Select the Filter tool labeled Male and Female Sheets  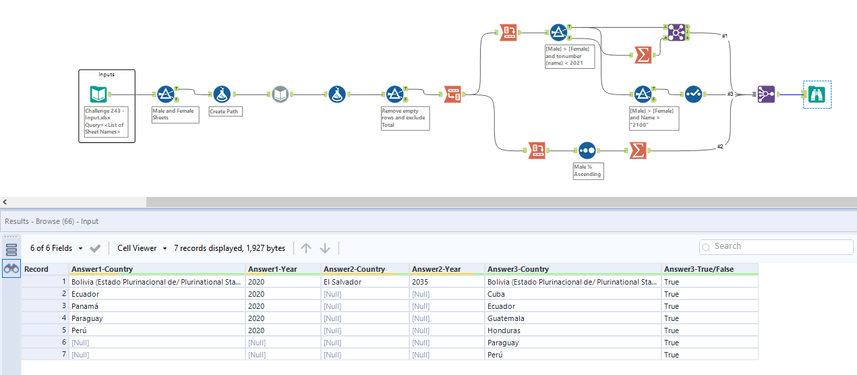coord(165,94)
